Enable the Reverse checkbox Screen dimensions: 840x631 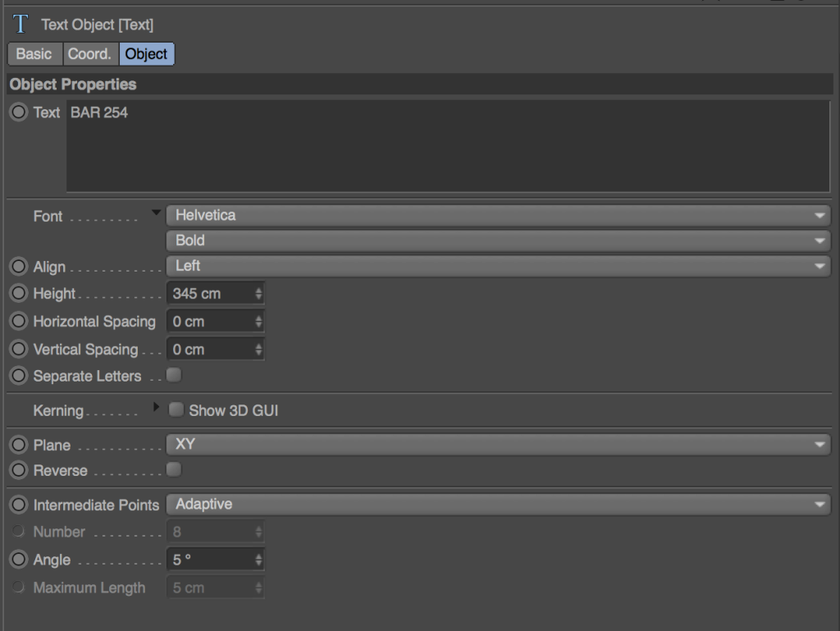click(174, 470)
